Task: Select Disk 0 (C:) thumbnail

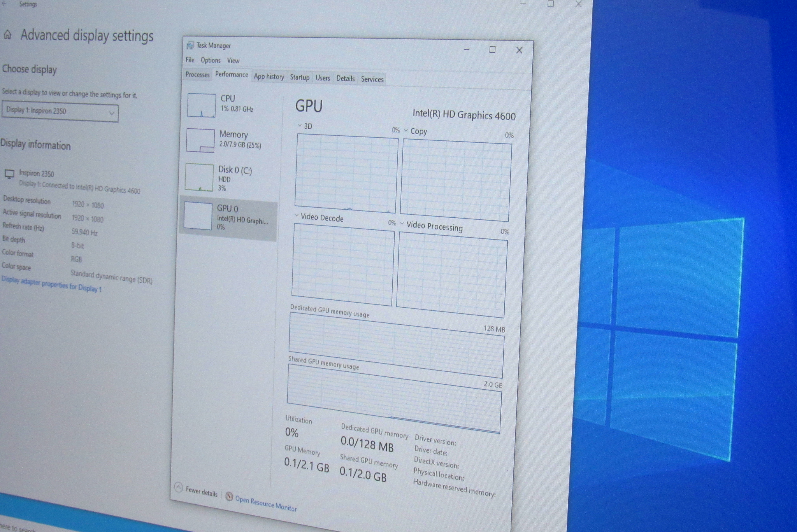Action: click(199, 177)
